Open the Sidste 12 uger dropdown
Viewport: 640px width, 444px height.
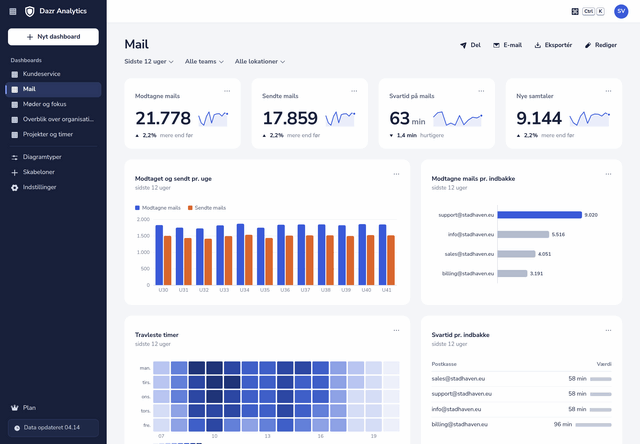click(149, 62)
